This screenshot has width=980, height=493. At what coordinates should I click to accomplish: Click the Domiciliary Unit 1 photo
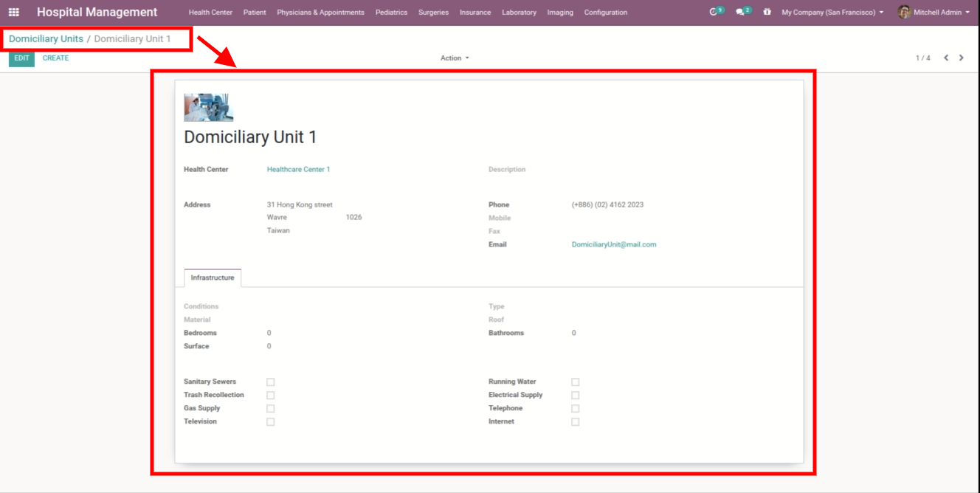[x=208, y=107]
